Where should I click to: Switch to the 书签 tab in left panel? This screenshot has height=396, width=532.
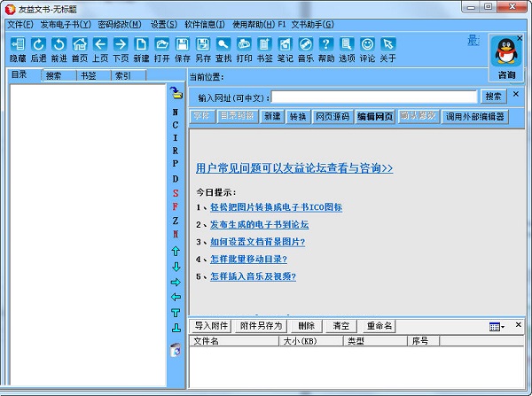pyautogui.click(x=93, y=76)
